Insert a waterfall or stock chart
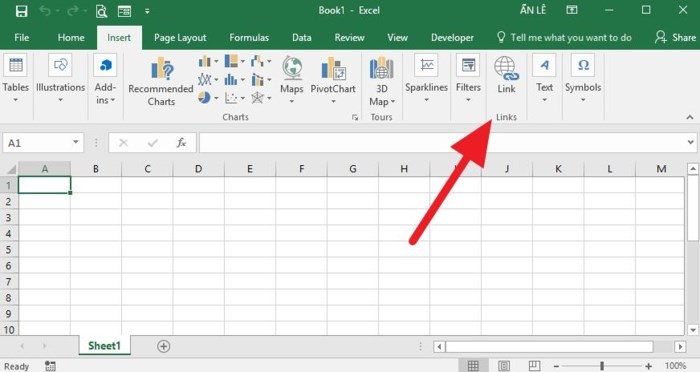The height and width of the screenshot is (372, 700). pos(257,61)
